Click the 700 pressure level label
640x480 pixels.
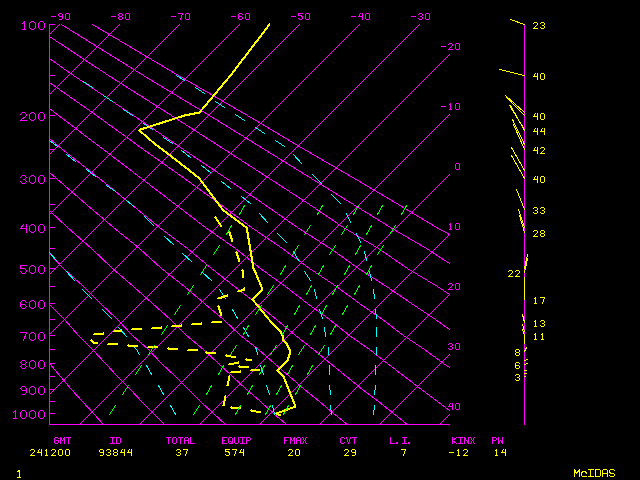32,336
